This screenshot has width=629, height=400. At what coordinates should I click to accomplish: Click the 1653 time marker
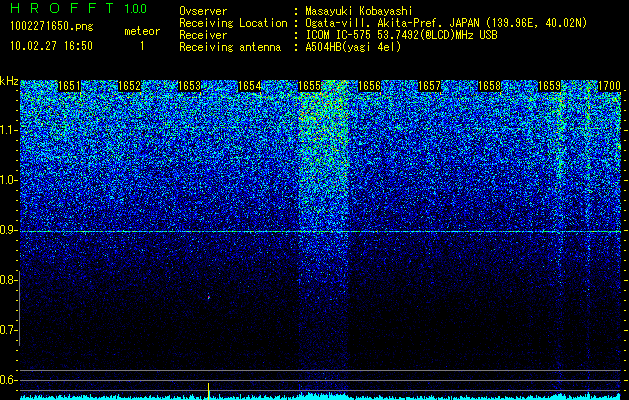pos(189,86)
